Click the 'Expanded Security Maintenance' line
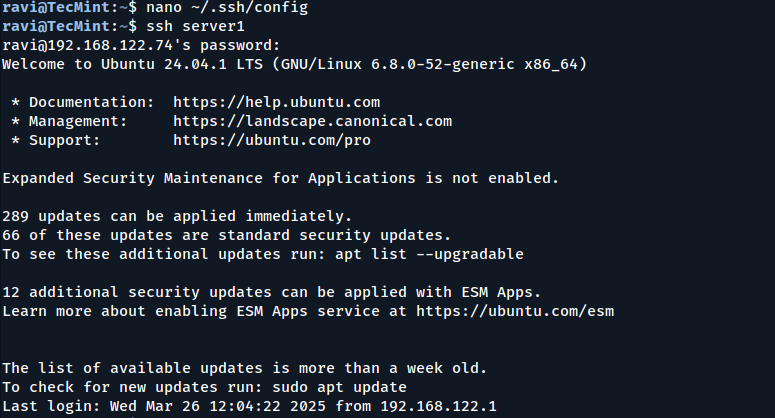 281,178
